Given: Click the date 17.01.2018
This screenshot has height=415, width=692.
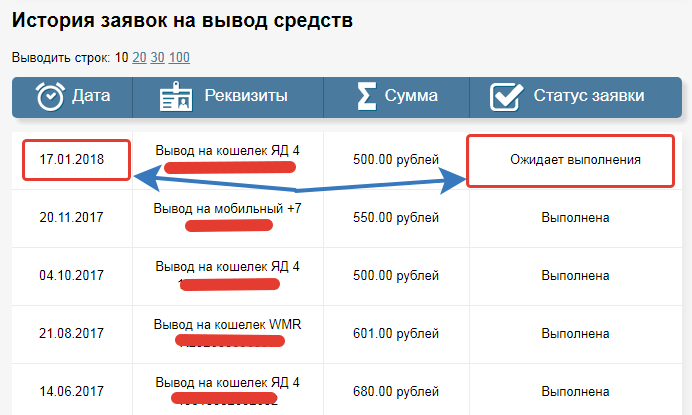Looking at the screenshot, I should click(71, 159).
